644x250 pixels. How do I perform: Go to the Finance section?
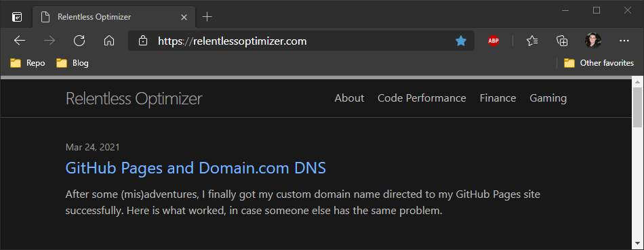pyautogui.click(x=498, y=98)
